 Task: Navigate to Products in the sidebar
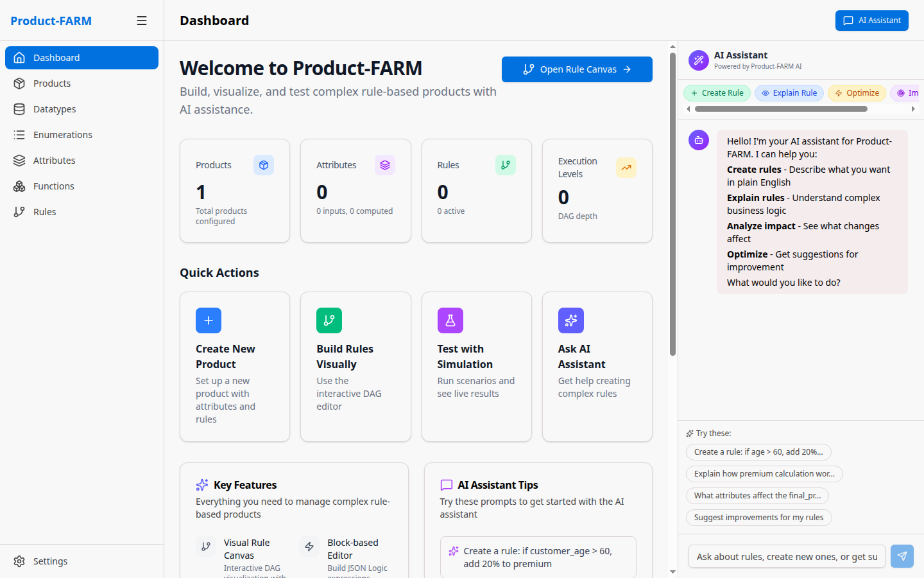tap(52, 83)
